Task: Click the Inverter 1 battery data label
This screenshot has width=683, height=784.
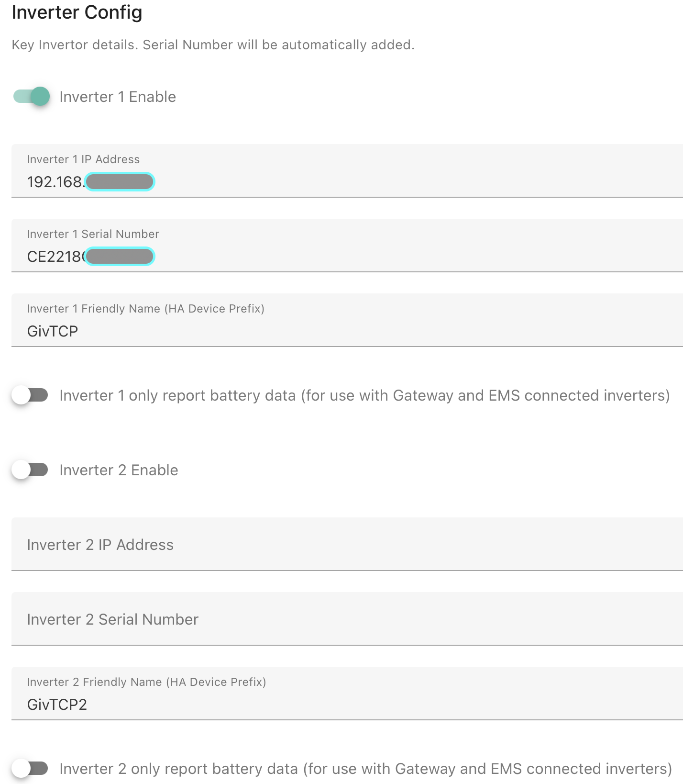Action: point(364,395)
